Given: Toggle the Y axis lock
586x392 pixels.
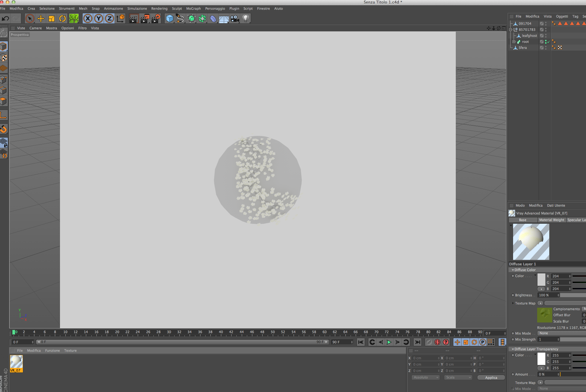Looking at the screenshot, I should (99, 19).
